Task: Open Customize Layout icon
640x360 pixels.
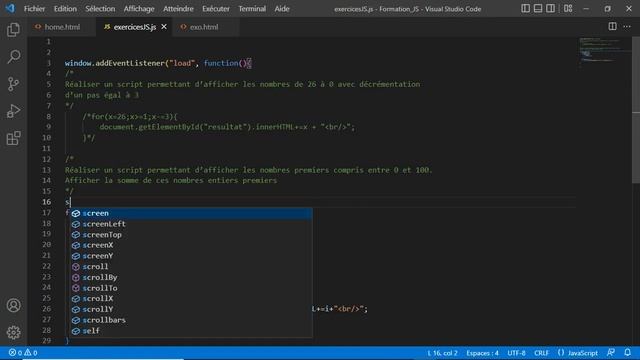Action: (568, 9)
